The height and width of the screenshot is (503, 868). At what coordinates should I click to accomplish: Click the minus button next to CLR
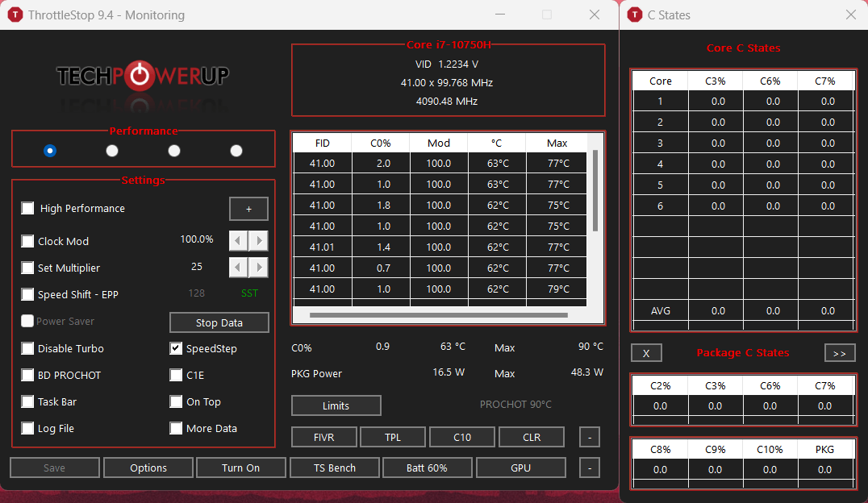[590, 437]
